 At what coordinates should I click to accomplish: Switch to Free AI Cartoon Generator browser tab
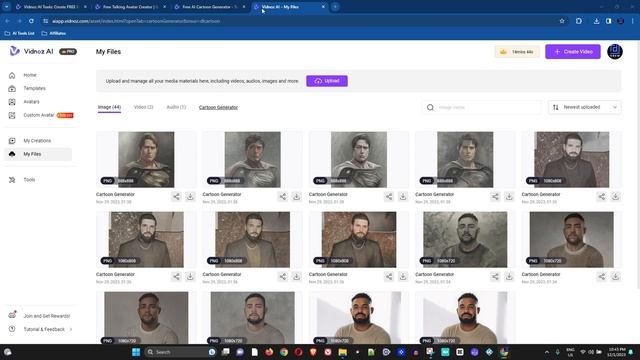pyautogui.click(x=209, y=7)
